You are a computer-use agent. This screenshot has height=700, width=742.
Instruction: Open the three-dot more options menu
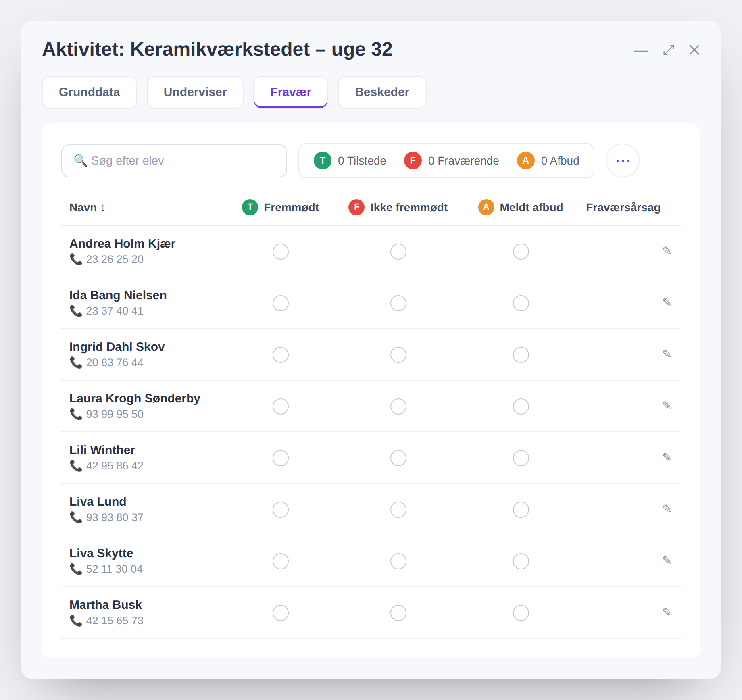click(623, 160)
